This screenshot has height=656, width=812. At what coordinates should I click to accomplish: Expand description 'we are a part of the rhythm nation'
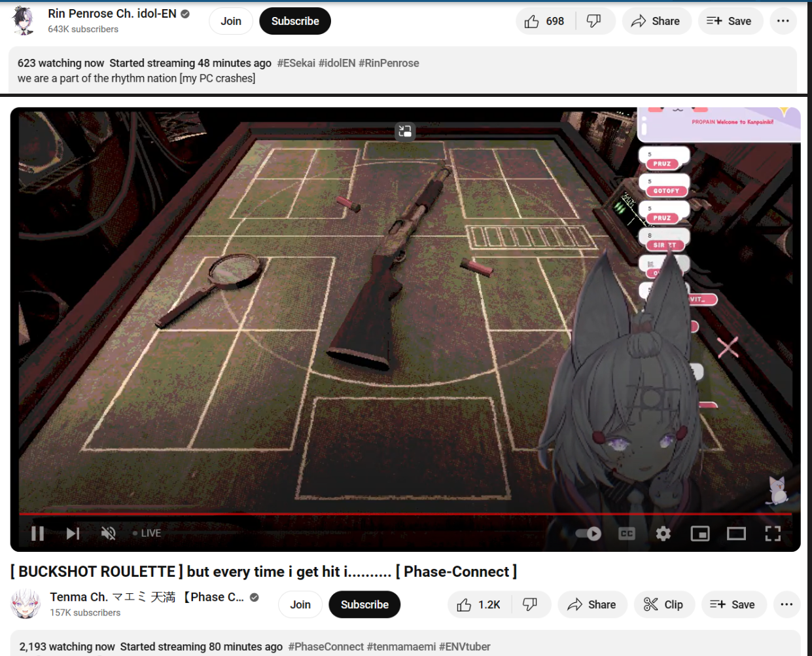(136, 78)
